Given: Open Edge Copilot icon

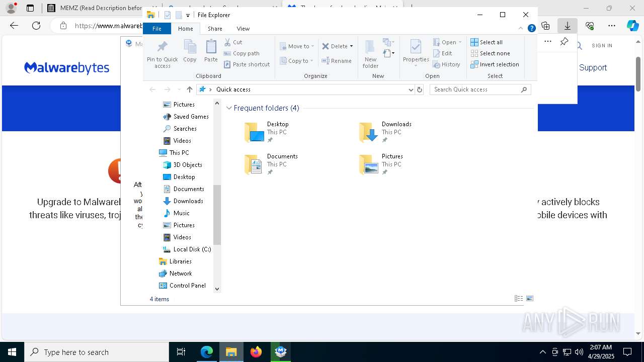Looking at the screenshot, I should (x=632, y=26).
